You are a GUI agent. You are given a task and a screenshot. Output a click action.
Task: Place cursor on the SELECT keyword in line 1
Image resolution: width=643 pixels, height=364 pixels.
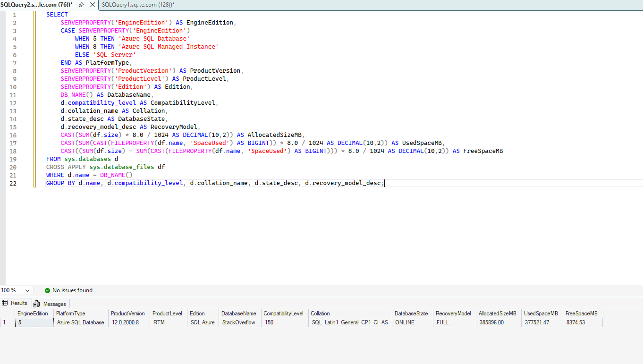[57, 14]
